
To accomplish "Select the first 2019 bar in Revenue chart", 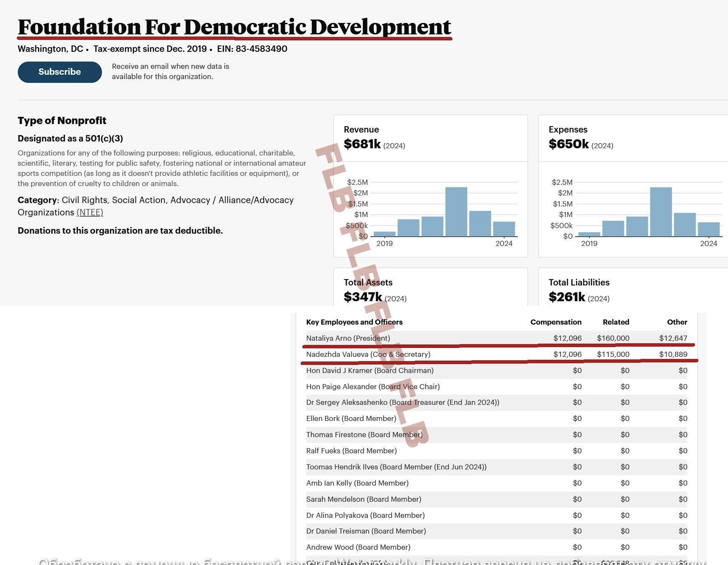I will (x=384, y=234).
